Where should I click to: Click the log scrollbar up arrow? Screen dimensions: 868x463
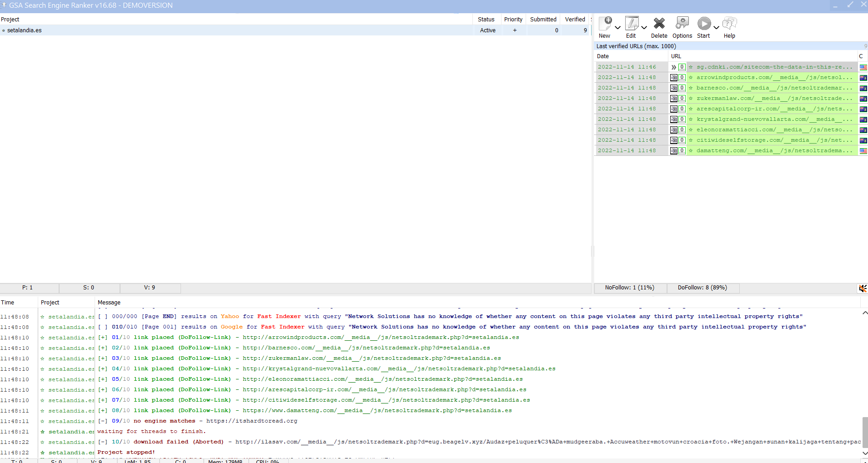(864, 313)
